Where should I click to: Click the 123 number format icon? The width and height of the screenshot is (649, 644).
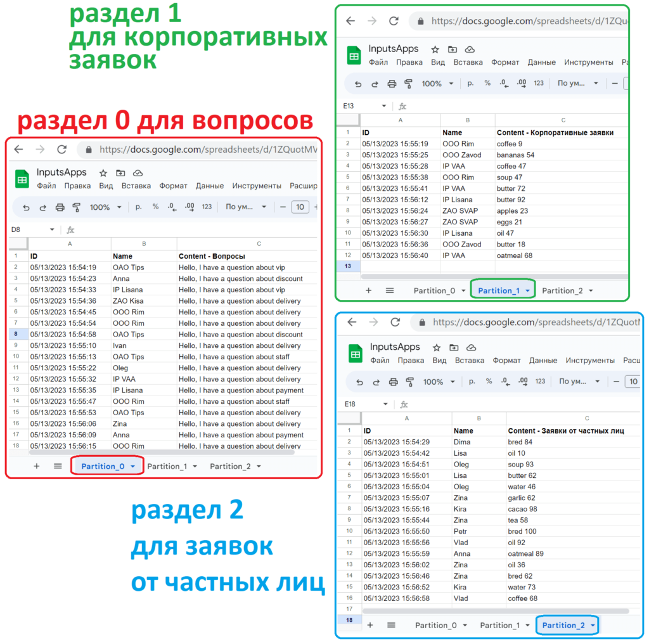(x=207, y=207)
